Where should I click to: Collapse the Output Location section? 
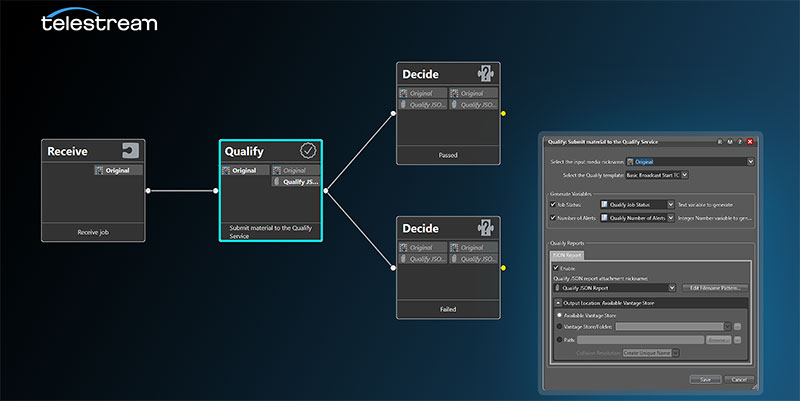tap(557, 302)
